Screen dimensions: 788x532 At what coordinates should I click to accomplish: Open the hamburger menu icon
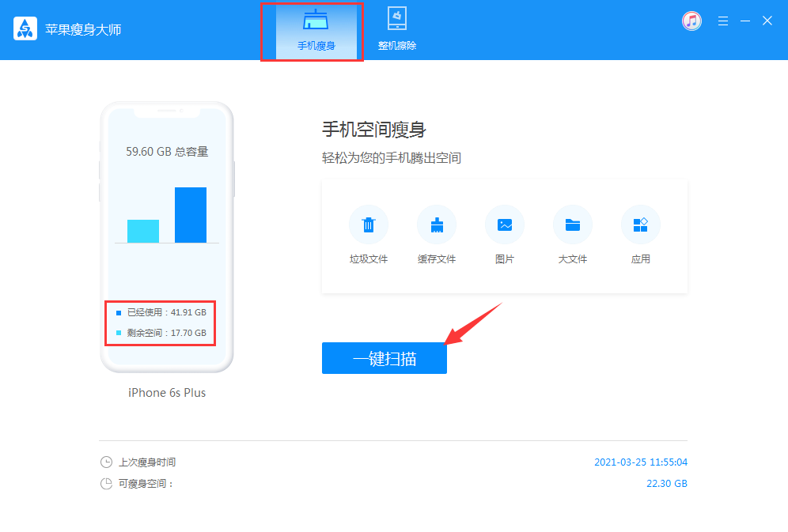point(723,21)
